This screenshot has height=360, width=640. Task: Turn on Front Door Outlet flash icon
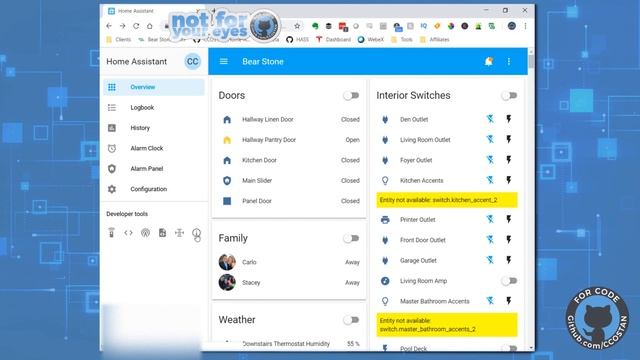pyautogui.click(x=509, y=240)
